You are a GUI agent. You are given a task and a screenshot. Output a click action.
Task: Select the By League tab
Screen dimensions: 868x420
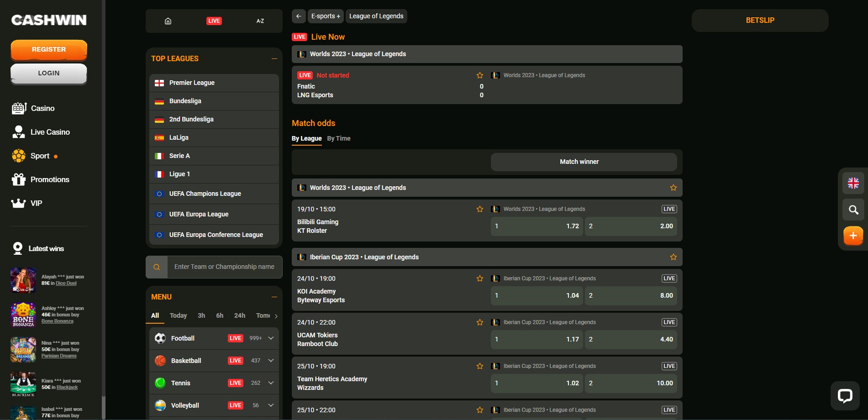306,138
